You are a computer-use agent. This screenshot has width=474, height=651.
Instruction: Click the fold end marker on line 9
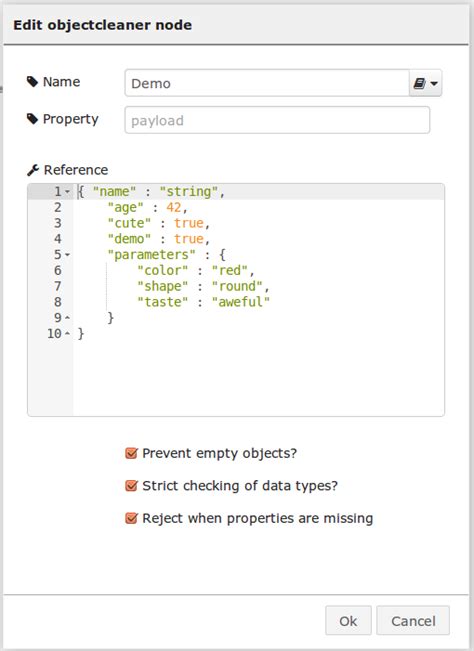tap(67, 318)
